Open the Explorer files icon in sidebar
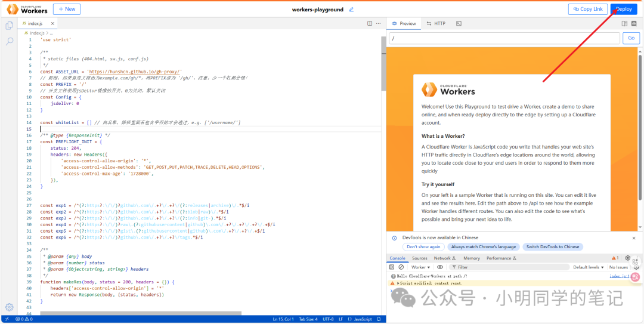Screen dimensions: 644x324 pyautogui.click(x=9, y=26)
